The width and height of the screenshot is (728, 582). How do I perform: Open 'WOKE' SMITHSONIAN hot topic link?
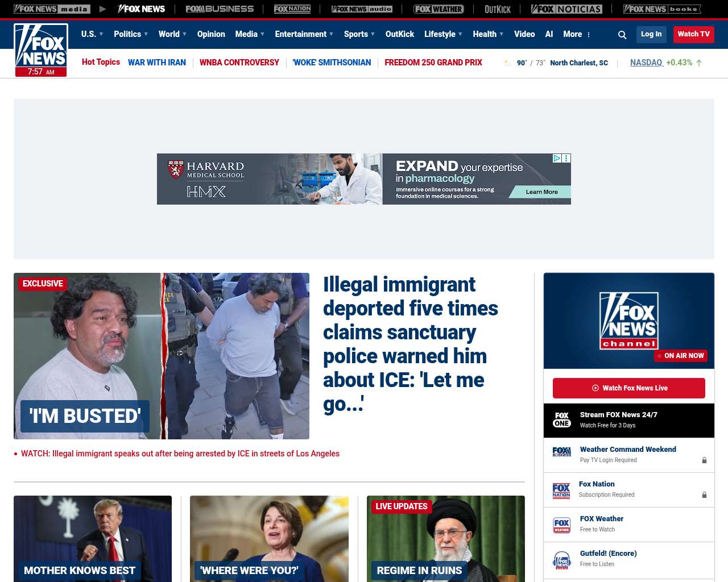tap(332, 63)
